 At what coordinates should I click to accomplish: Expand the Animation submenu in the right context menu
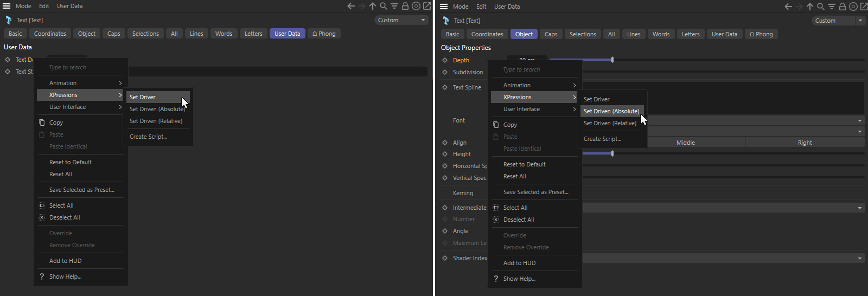pos(534,85)
